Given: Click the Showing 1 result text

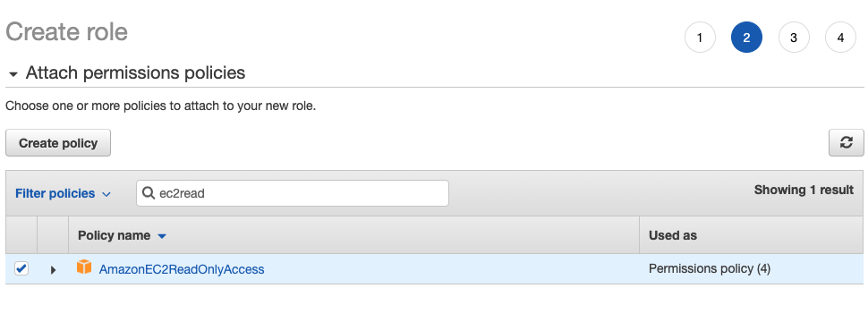Looking at the screenshot, I should coord(804,190).
